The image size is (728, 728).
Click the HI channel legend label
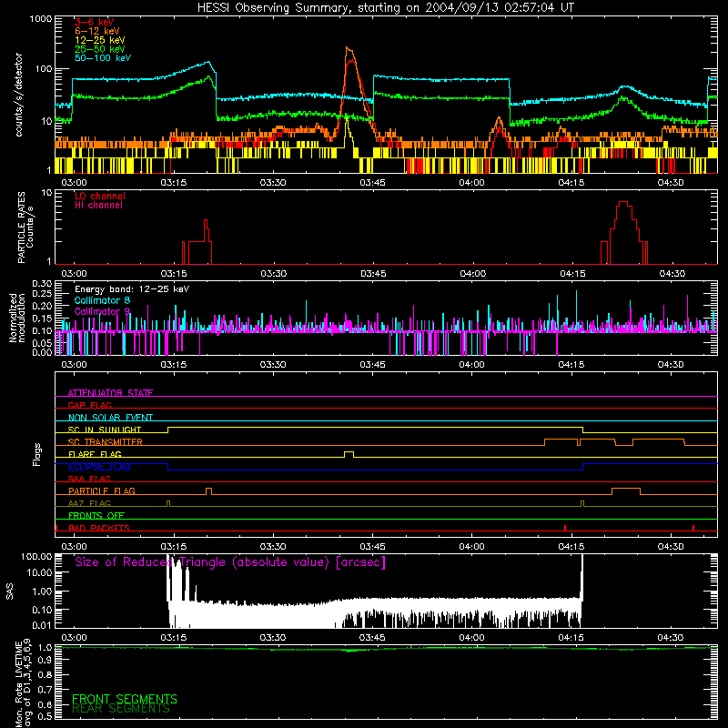click(x=98, y=206)
